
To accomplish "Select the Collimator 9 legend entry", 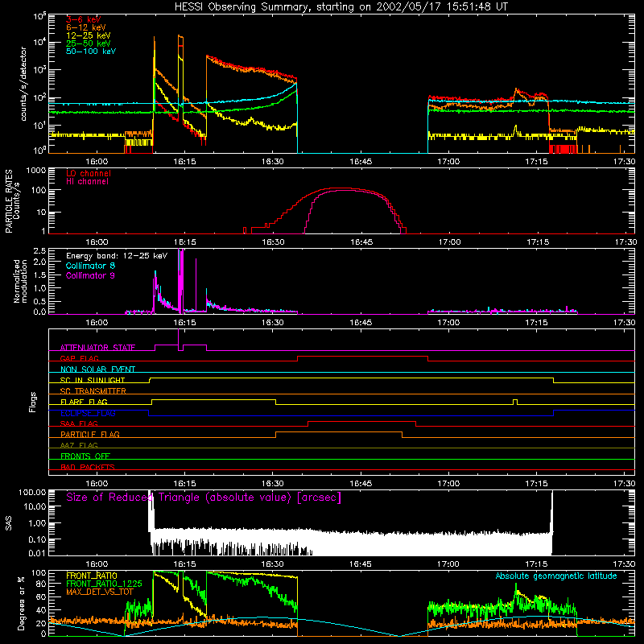I will click(90, 275).
